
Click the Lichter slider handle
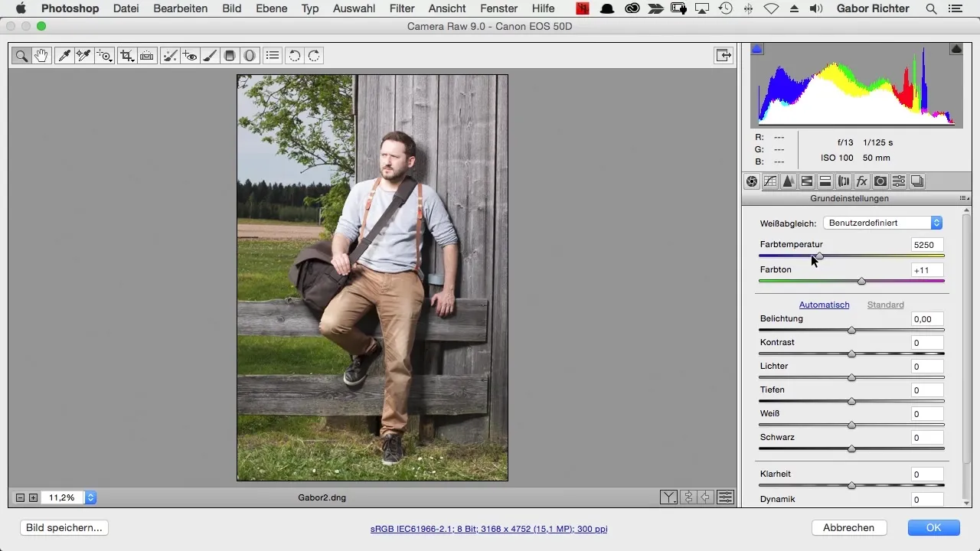pyautogui.click(x=851, y=377)
